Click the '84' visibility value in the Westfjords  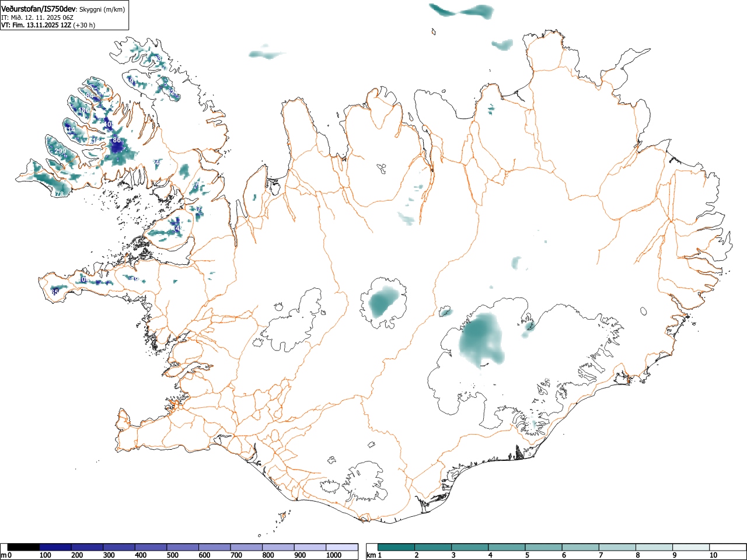tap(89, 96)
